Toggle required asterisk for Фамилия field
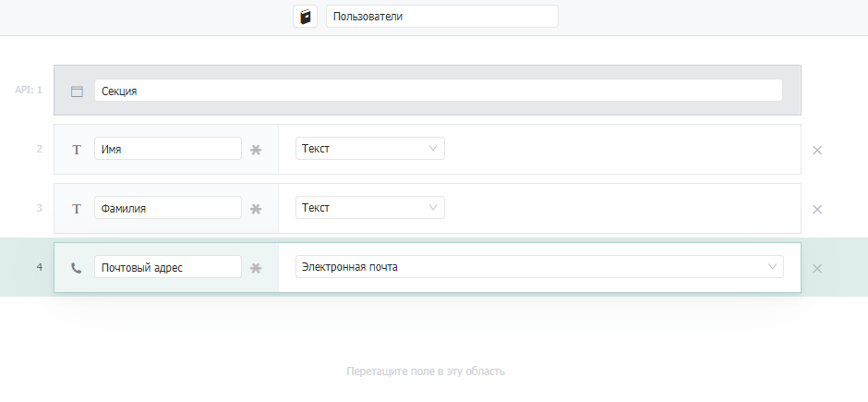 (x=256, y=209)
